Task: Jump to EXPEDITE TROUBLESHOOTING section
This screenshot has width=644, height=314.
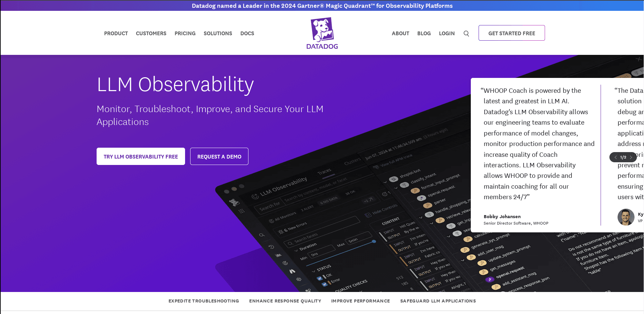Action: pos(204,301)
